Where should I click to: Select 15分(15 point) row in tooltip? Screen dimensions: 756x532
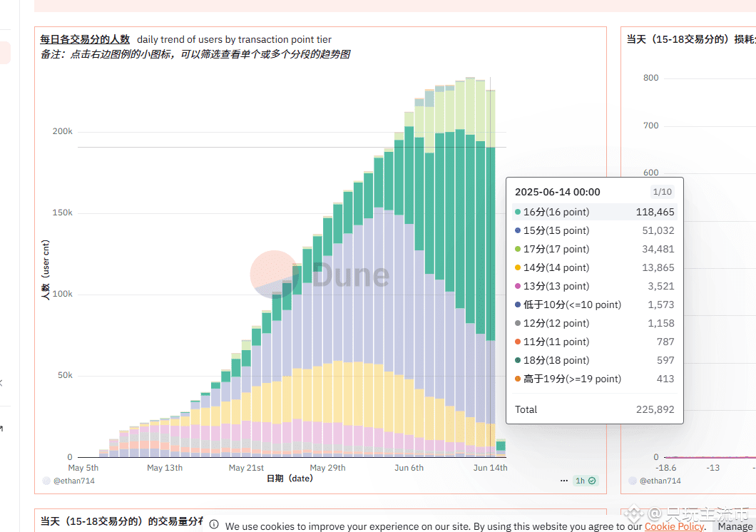(x=595, y=230)
